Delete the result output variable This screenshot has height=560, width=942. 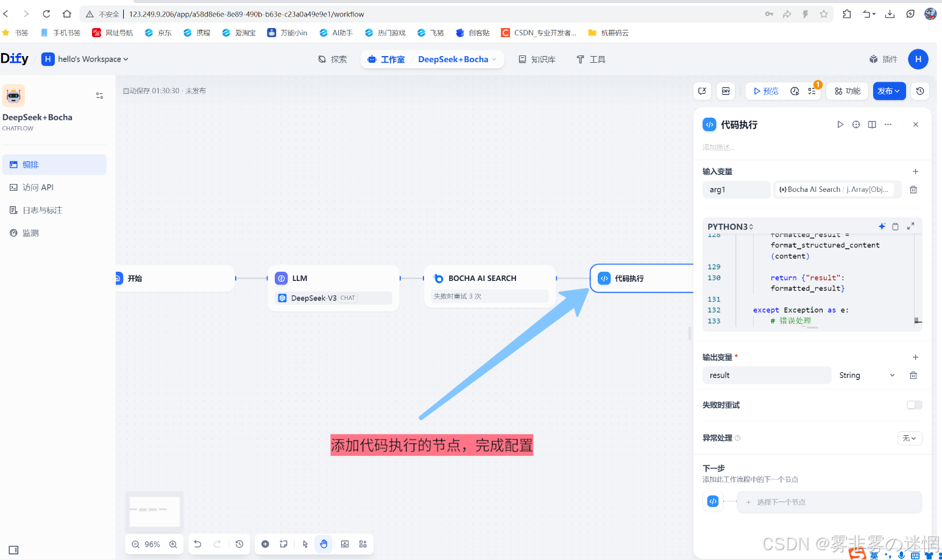coord(913,375)
